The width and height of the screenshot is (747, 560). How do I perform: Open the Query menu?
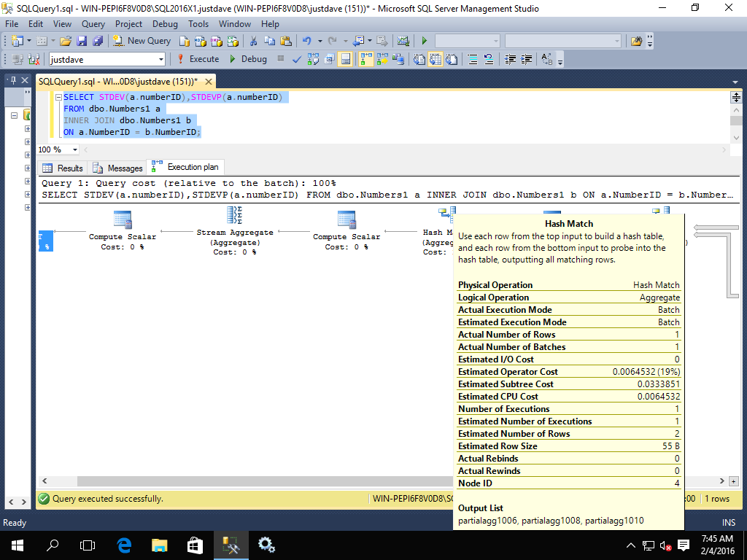point(93,24)
